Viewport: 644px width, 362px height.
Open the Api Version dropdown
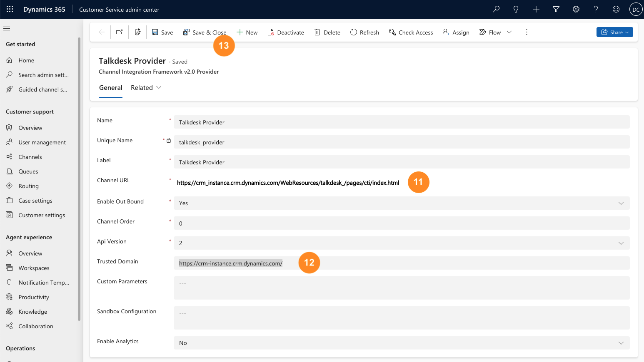click(x=402, y=243)
